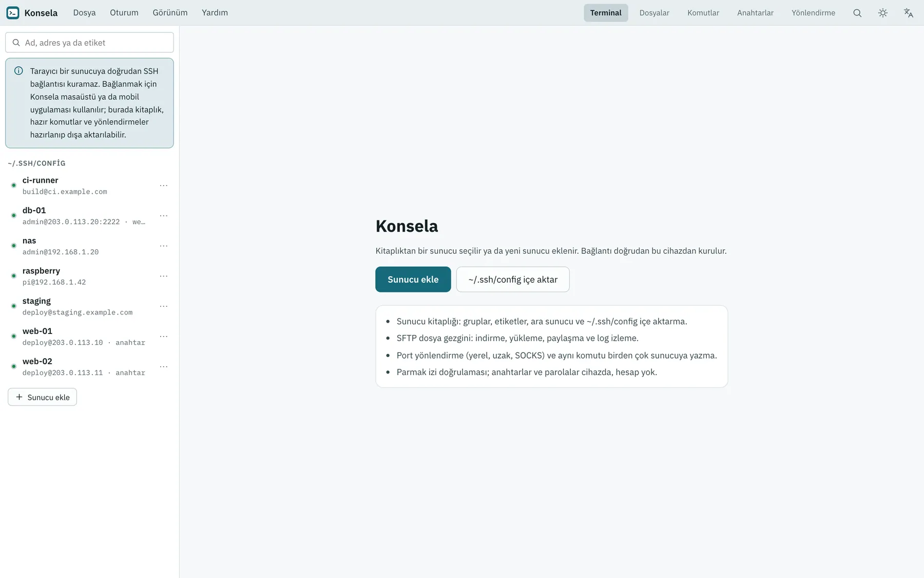Focus the Ad, adres ya da etiket search field

pos(89,43)
